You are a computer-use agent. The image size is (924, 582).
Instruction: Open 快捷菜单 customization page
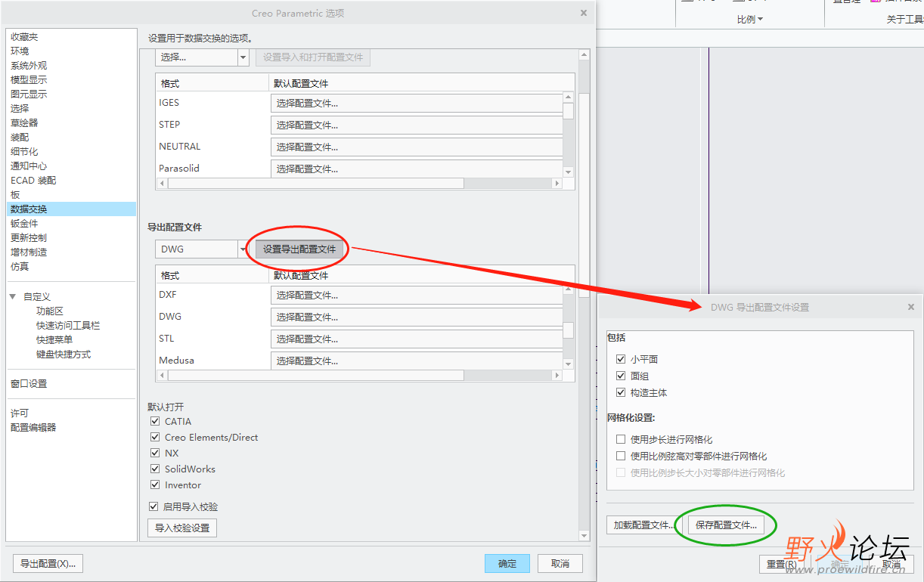coord(54,340)
